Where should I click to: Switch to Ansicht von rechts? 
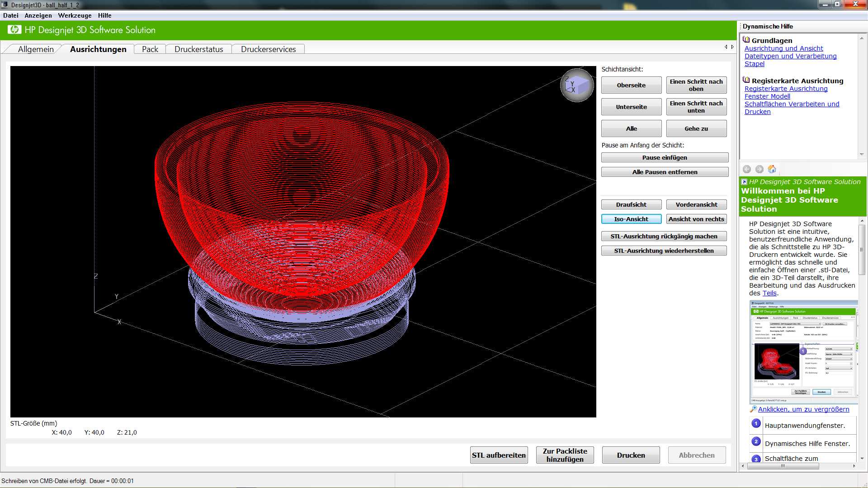(x=696, y=219)
